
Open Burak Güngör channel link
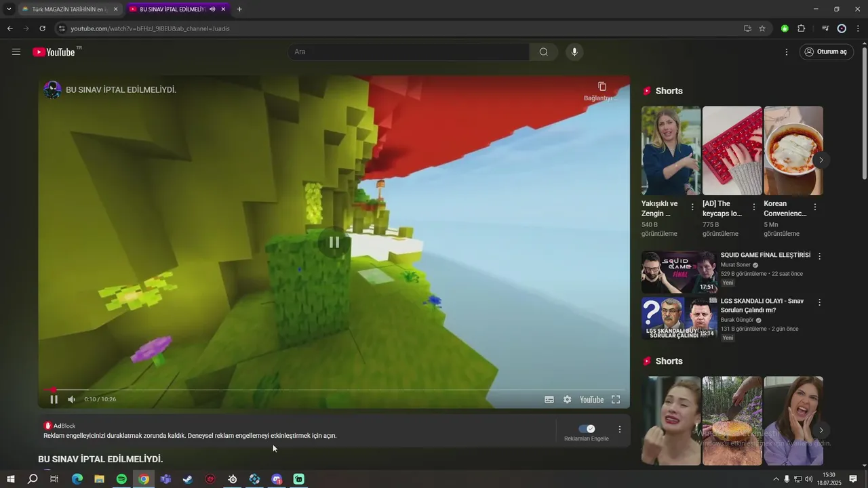pos(737,320)
